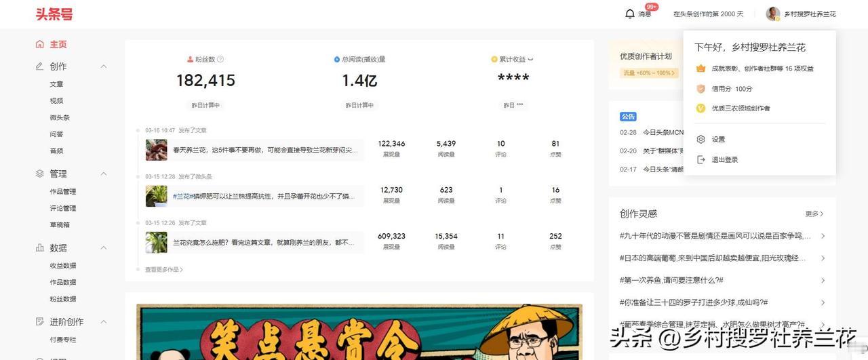Open 作品管理 in sidebar
Screen dimensions: 868x360
63,192
